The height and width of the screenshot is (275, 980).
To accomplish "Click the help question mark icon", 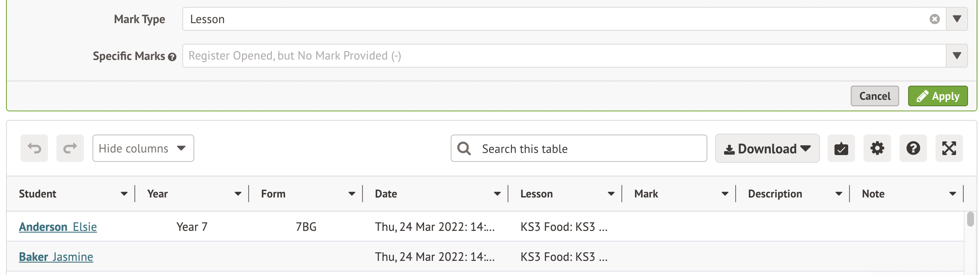I will (913, 149).
